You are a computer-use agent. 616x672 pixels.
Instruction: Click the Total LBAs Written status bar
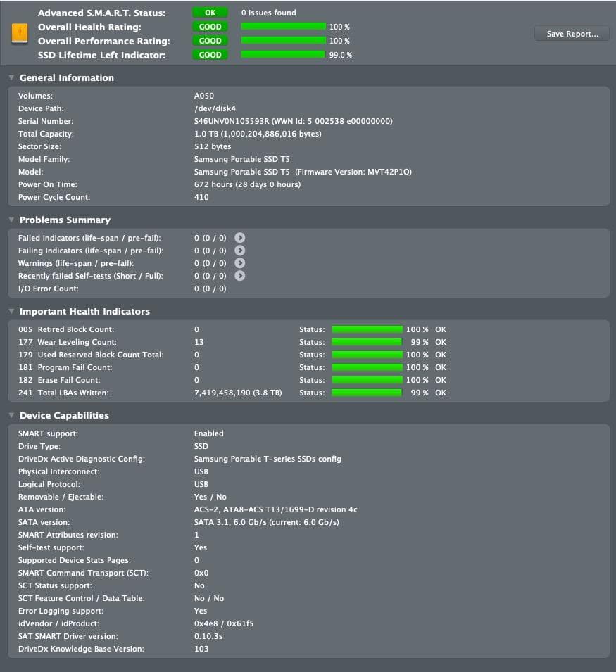[367, 393]
